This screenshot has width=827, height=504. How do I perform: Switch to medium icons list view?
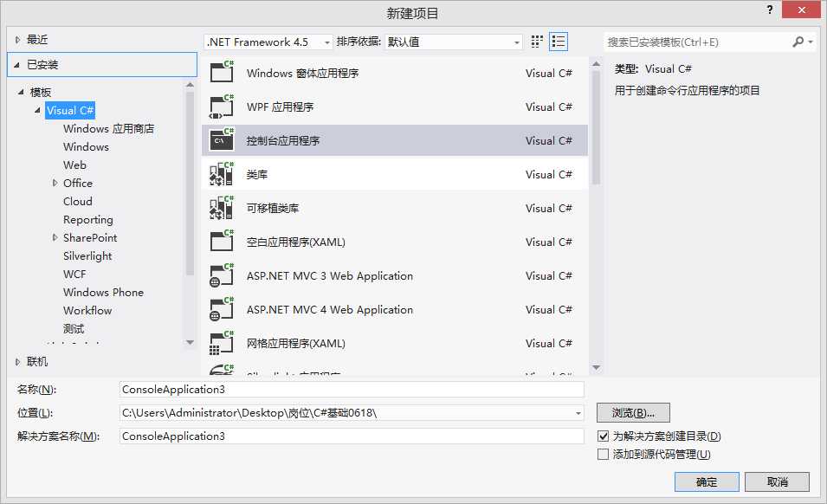pyautogui.click(x=559, y=42)
